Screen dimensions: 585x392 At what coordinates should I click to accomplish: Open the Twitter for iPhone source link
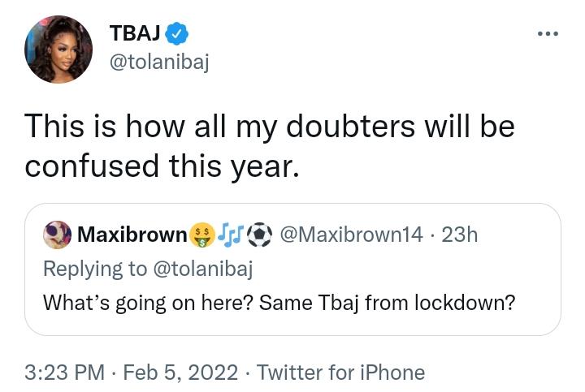(x=340, y=373)
